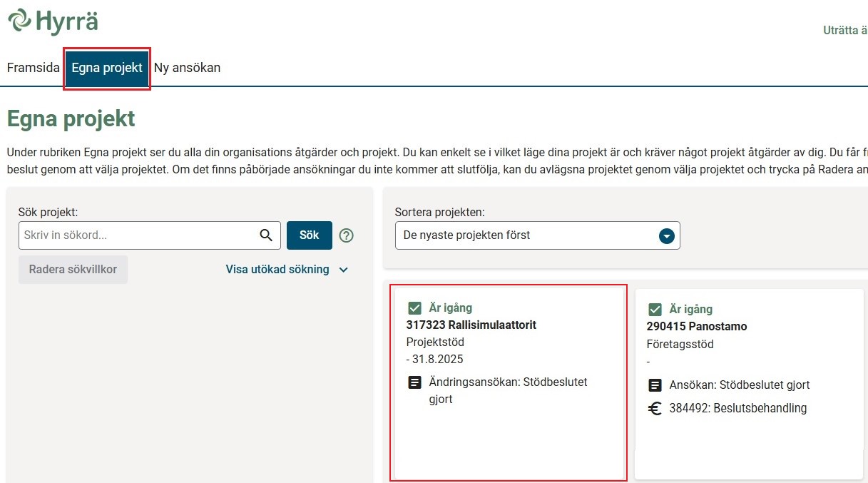Toggle the Är igång checkbox on Rallisimulaattorit card
The width and height of the screenshot is (868, 483).
click(415, 307)
